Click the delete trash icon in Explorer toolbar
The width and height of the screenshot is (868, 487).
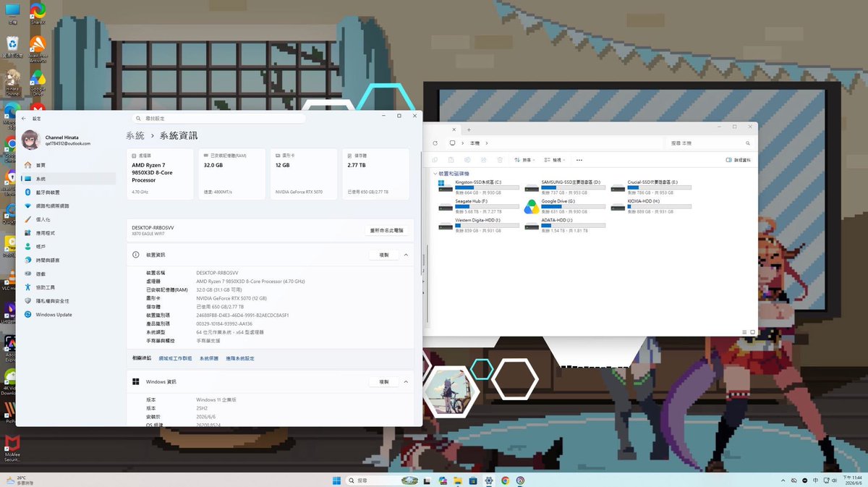500,160
